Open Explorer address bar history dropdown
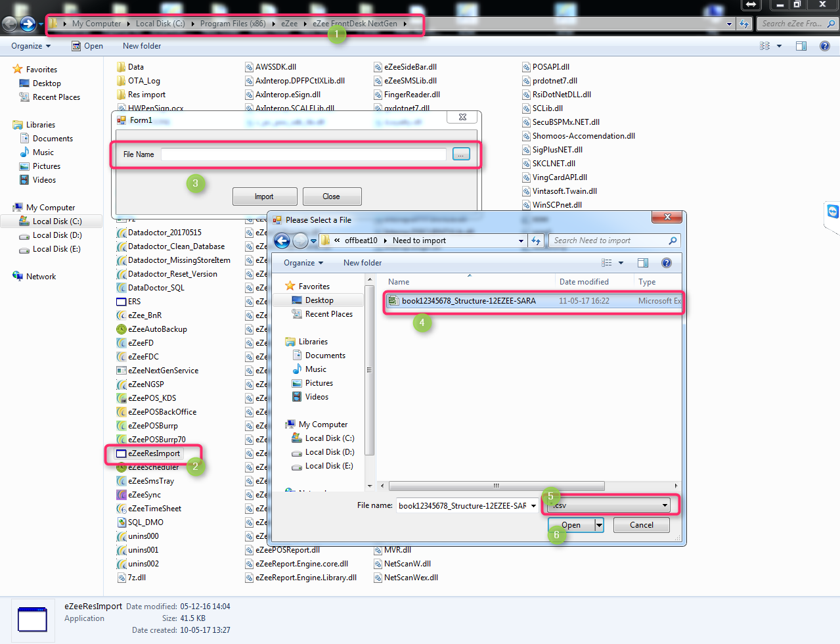Viewport: 840px width, 644px height. pyautogui.click(x=729, y=24)
